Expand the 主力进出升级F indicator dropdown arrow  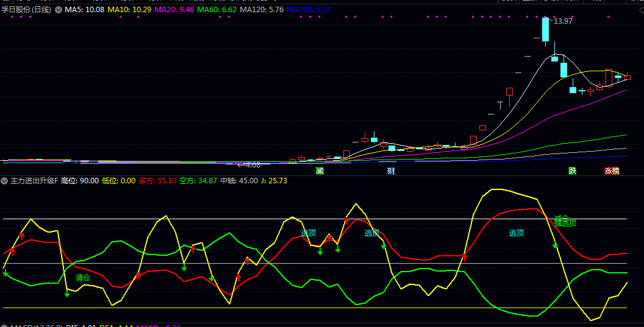4,181
